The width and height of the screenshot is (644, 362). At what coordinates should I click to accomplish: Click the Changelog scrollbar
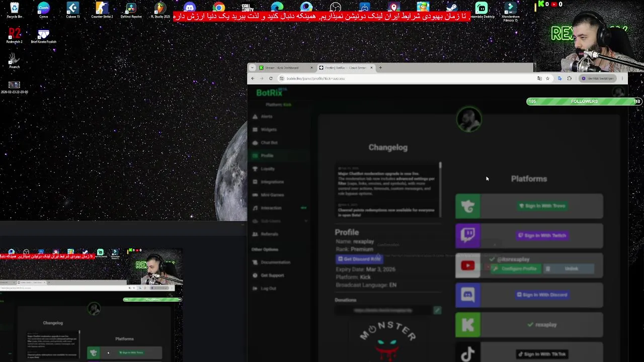pyautogui.click(x=440, y=165)
